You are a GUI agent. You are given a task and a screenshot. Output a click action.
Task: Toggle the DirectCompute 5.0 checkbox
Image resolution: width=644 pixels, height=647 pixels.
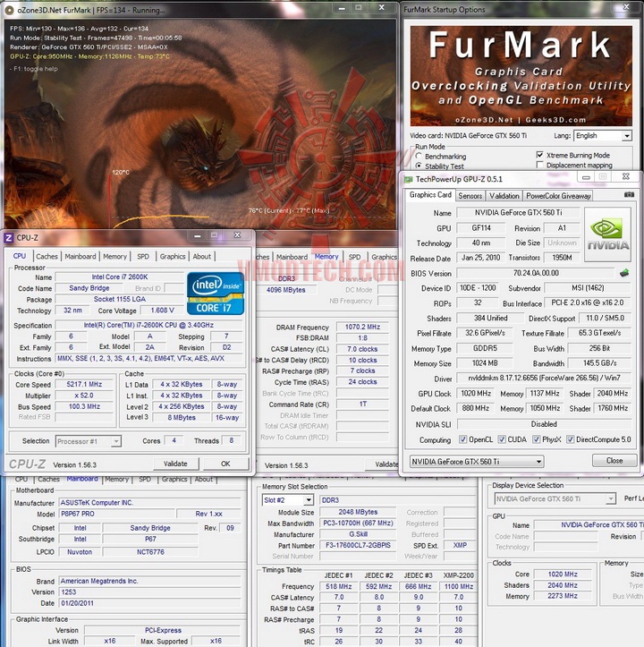(x=570, y=439)
